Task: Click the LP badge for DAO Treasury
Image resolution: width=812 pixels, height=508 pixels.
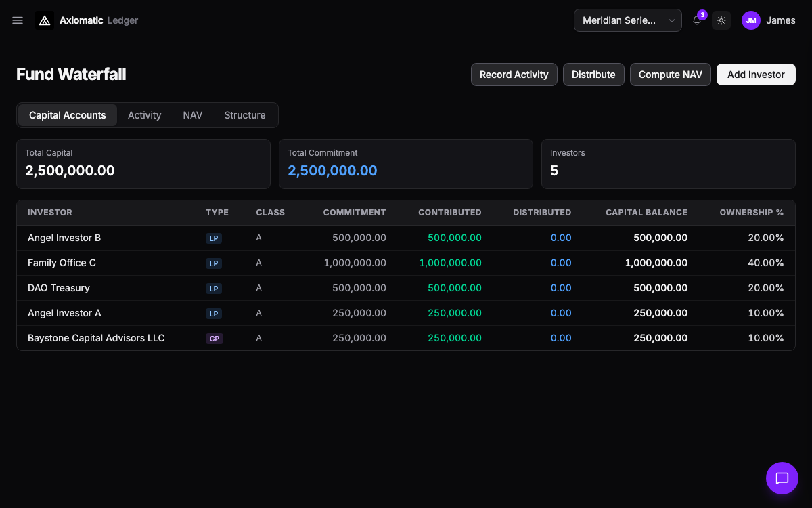Action: pyautogui.click(x=215, y=289)
